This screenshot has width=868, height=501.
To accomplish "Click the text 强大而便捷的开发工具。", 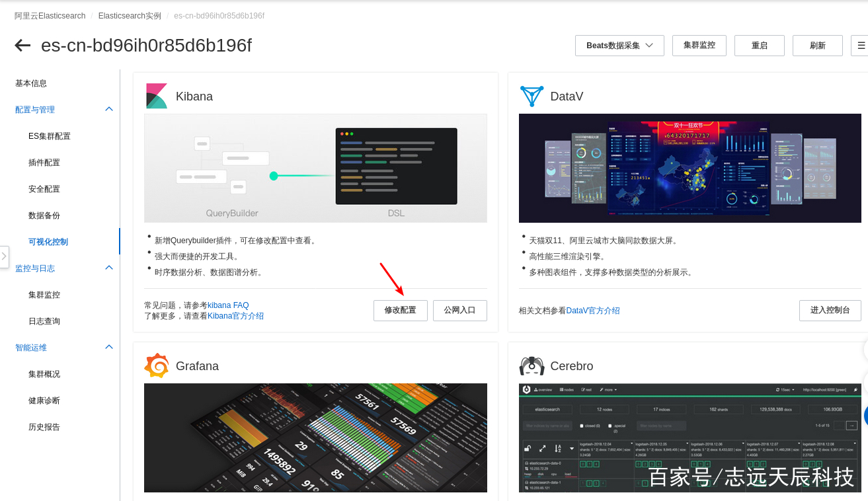I will [197, 256].
